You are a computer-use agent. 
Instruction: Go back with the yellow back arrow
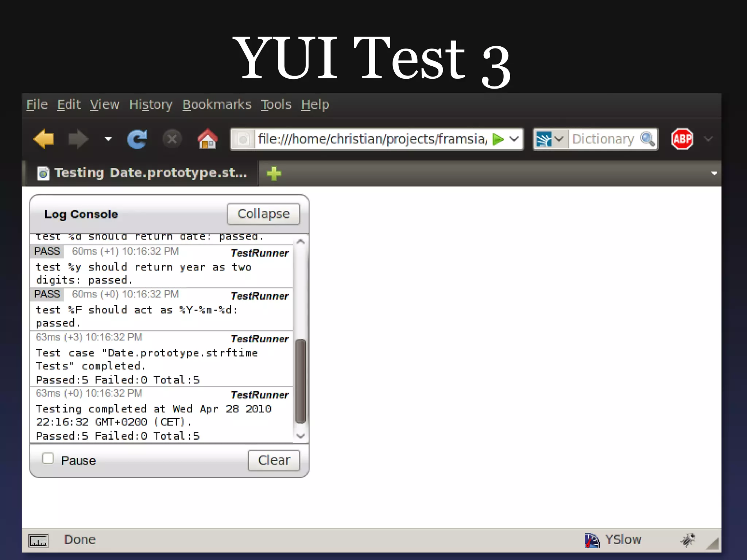coord(43,139)
